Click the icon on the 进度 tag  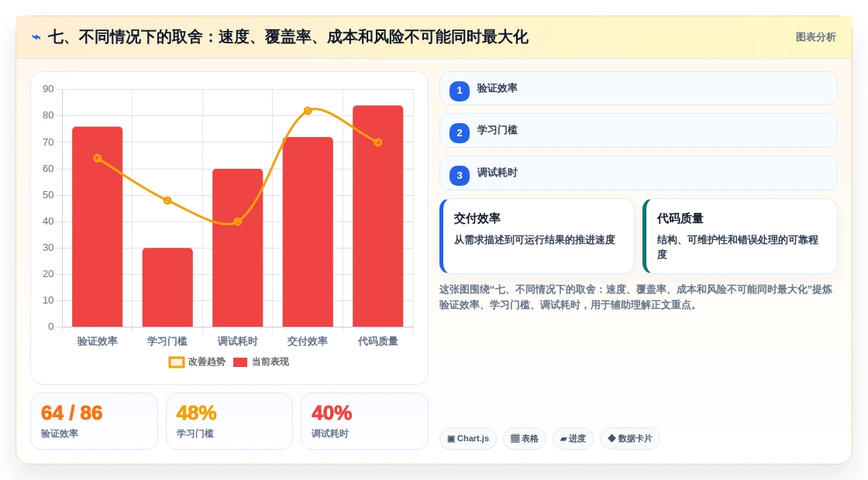coord(563,439)
